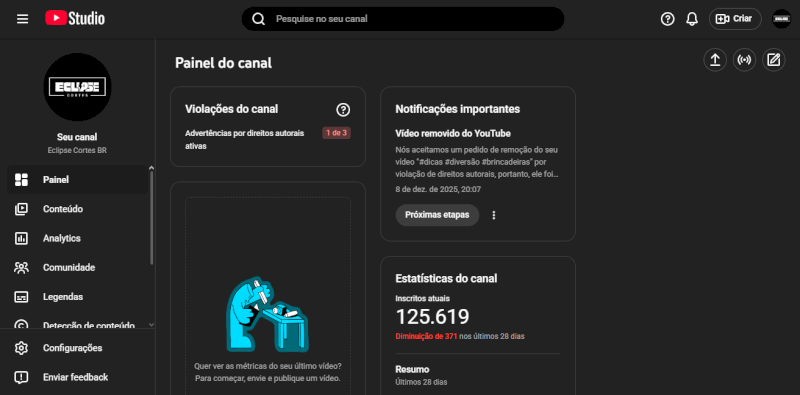
Task: Open the hamburger navigation menu
Action: (x=22, y=19)
